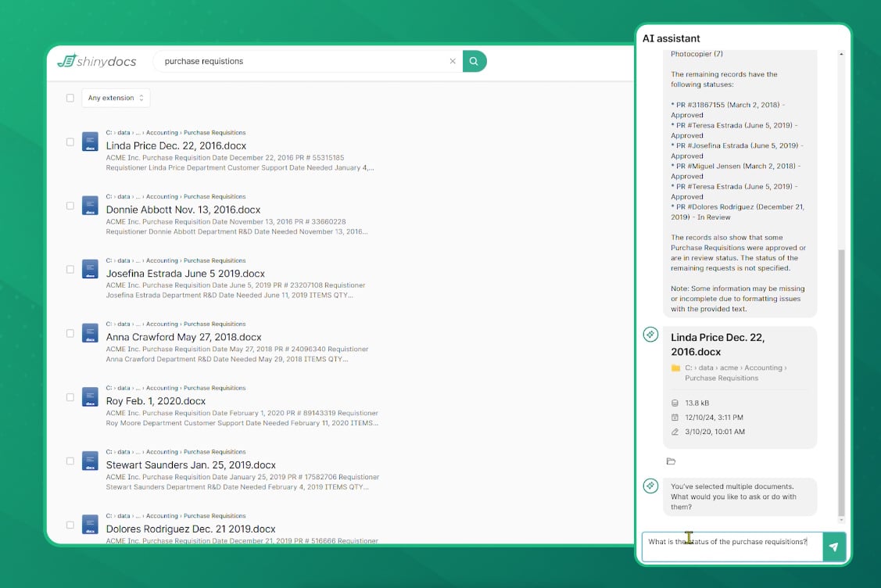The width and height of the screenshot is (881, 588).
Task: Open folder via the folder icon below the card
Action: [671, 461]
